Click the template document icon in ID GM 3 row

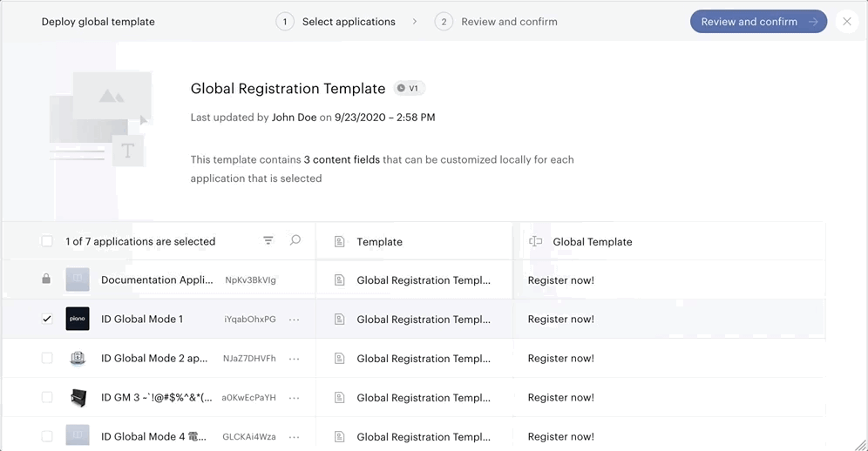[x=339, y=397]
